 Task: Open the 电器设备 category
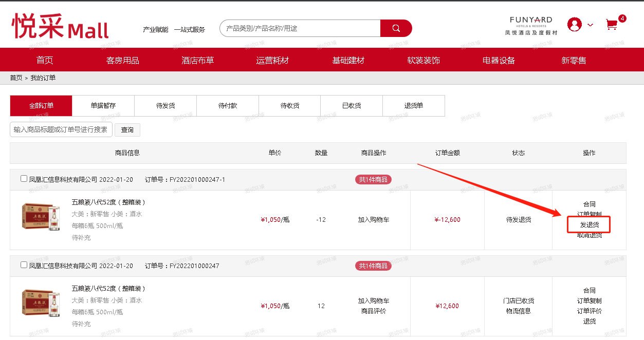tap(499, 60)
